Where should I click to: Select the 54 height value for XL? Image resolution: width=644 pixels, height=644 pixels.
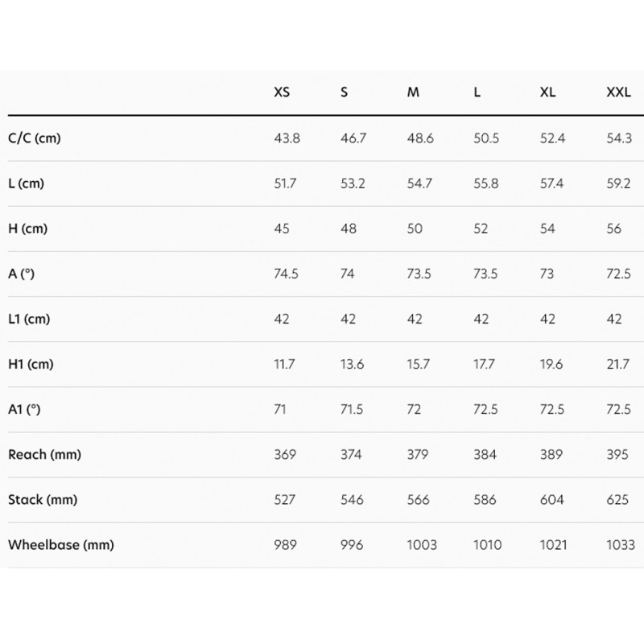point(547,229)
